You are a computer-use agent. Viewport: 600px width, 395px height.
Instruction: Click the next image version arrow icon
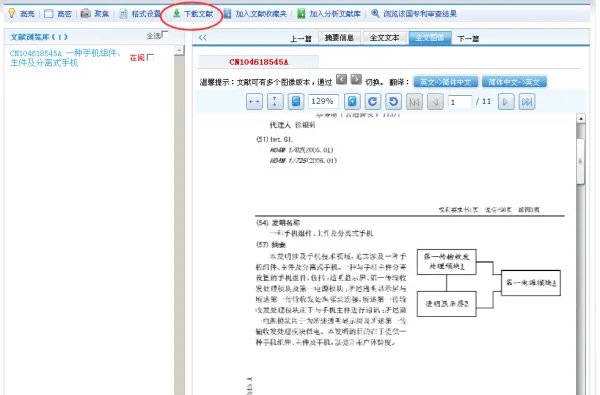click(x=356, y=80)
